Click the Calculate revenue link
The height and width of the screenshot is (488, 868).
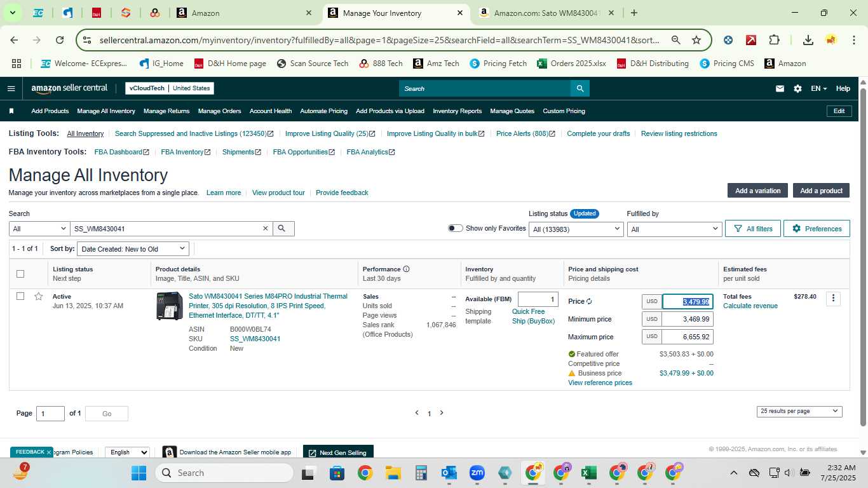[x=750, y=306]
